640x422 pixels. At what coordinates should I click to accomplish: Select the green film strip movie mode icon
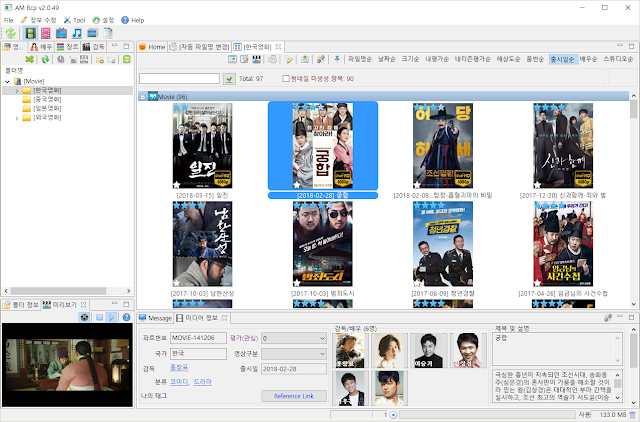tap(30, 33)
